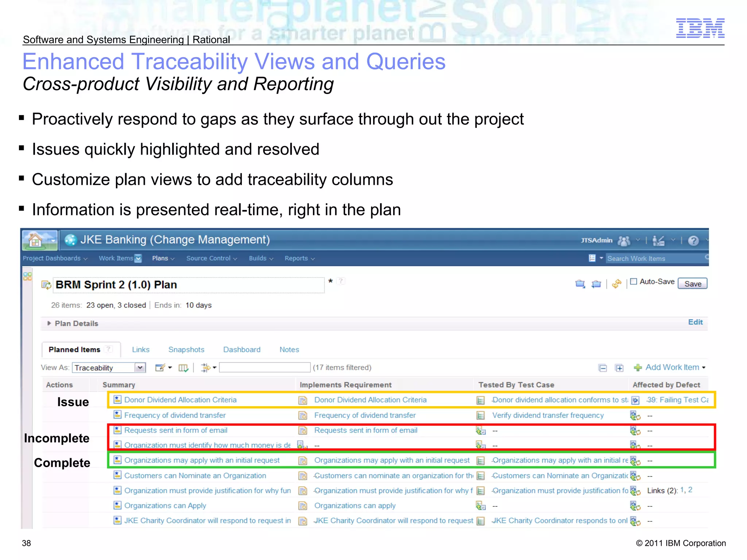Open the Work Items dropdown arrow
Screen dimensions: 747x560
coord(138,258)
